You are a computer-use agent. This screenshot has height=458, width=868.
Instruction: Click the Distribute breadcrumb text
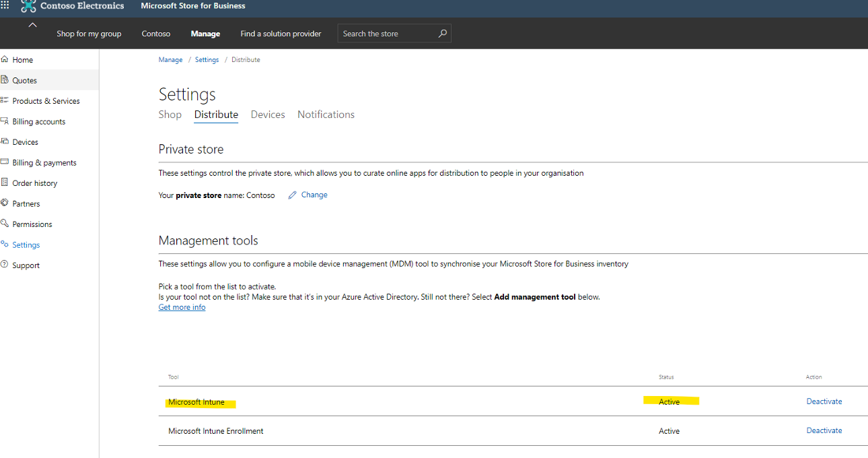click(x=246, y=60)
